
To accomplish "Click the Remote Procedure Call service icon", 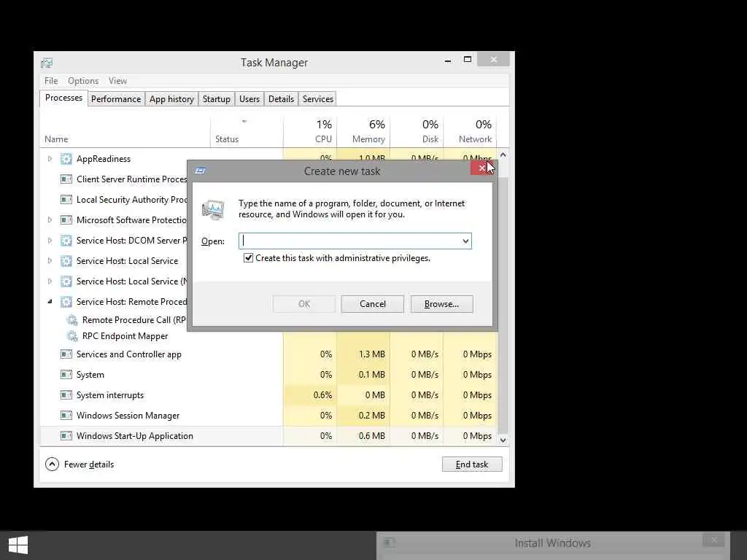I will [x=72, y=320].
